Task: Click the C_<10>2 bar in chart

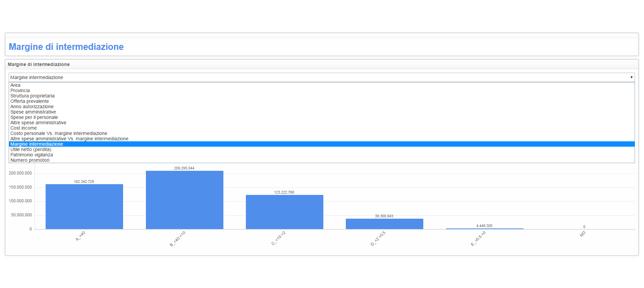Action: [284, 212]
